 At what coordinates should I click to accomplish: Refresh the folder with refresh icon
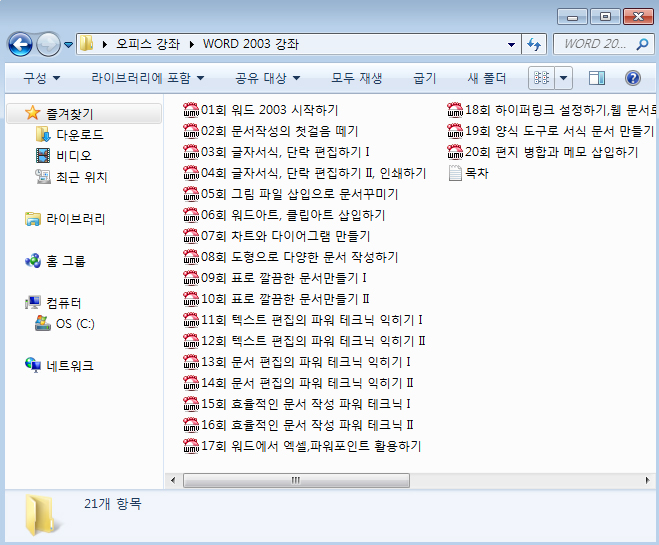tap(534, 44)
